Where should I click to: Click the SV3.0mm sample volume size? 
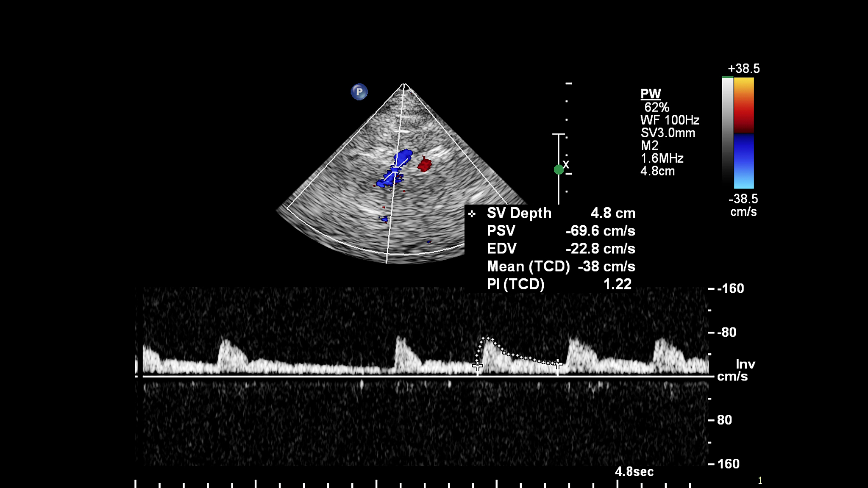tap(668, 133)
